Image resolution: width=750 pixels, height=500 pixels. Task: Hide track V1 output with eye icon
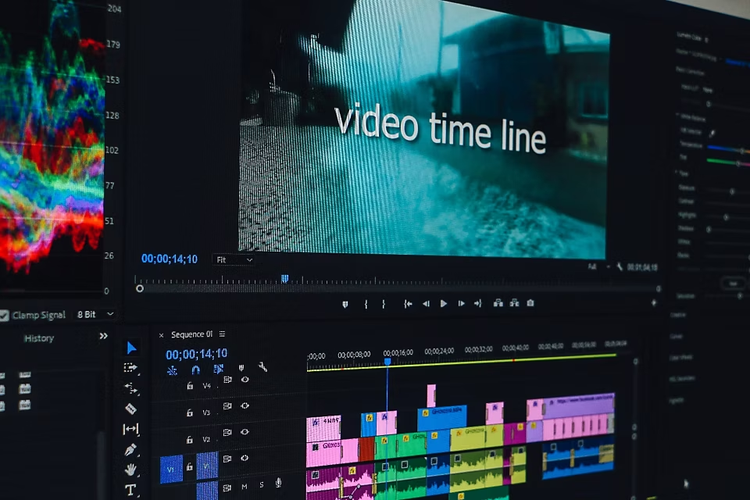point(245,458)
